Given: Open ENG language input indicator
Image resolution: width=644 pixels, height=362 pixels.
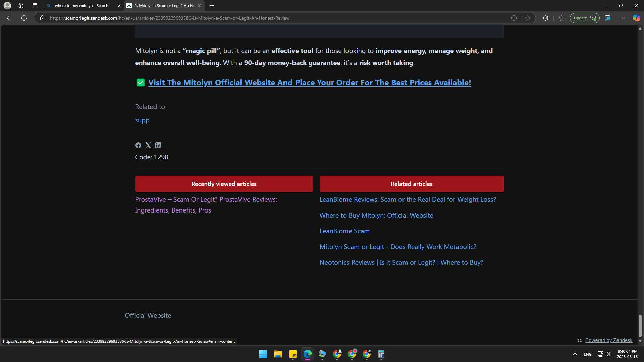Looking at the screenshot, I should [x=588, y=354].
